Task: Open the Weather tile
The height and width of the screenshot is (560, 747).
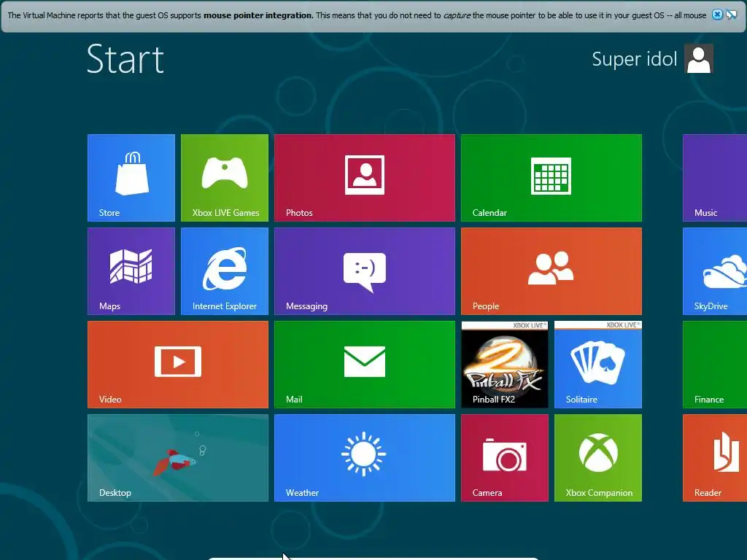Action: point(365,458)
